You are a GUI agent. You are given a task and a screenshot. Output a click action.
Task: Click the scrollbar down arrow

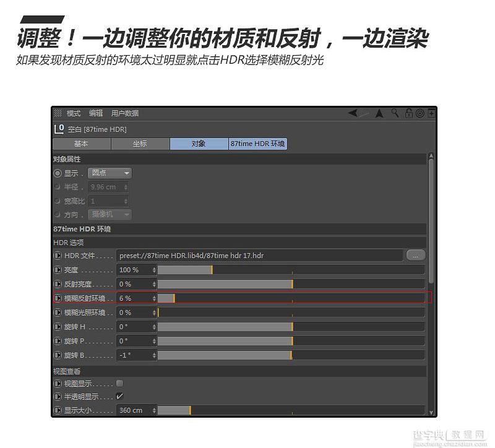click(431, 412)
